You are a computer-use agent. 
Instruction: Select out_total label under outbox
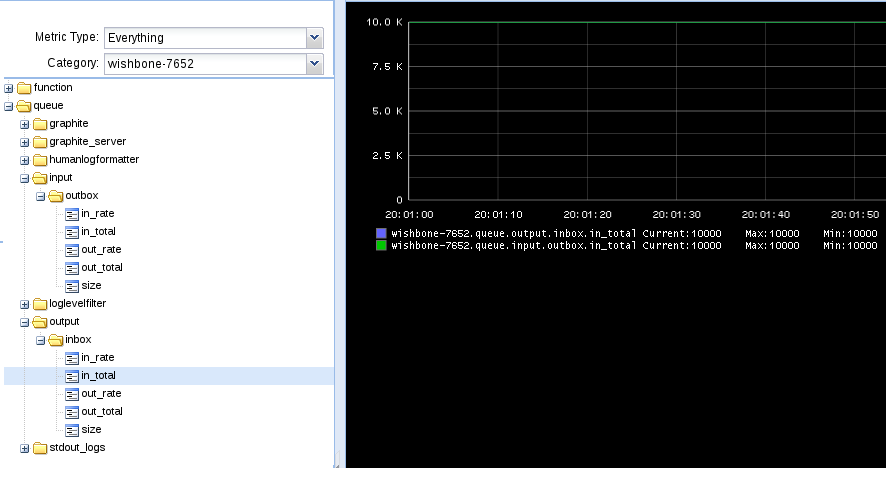(102, 267)
